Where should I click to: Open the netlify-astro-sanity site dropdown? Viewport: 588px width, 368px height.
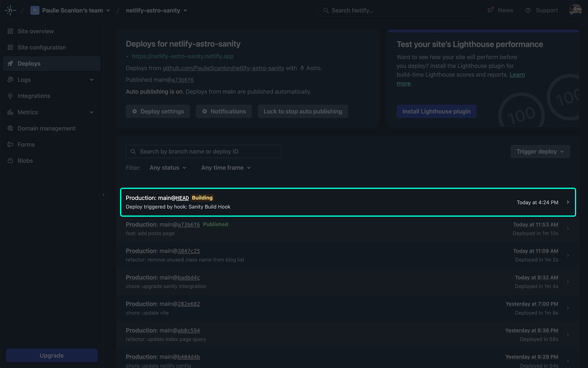156,10
